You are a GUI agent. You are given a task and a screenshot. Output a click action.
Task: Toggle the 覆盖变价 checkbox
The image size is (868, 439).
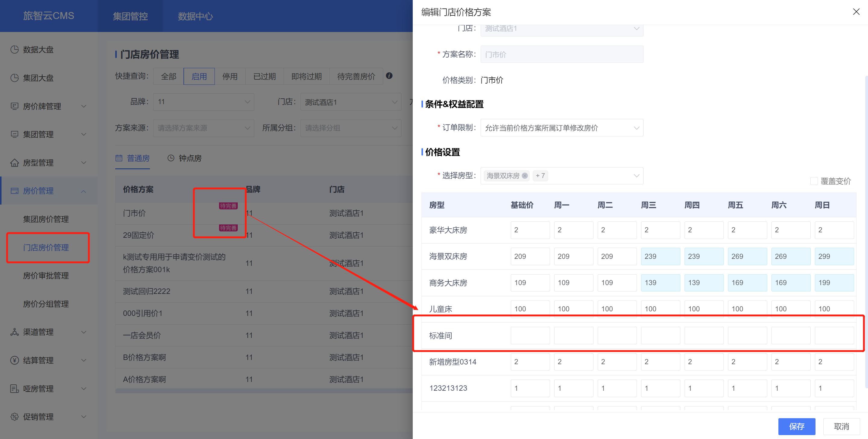click(x=814, y=181)
